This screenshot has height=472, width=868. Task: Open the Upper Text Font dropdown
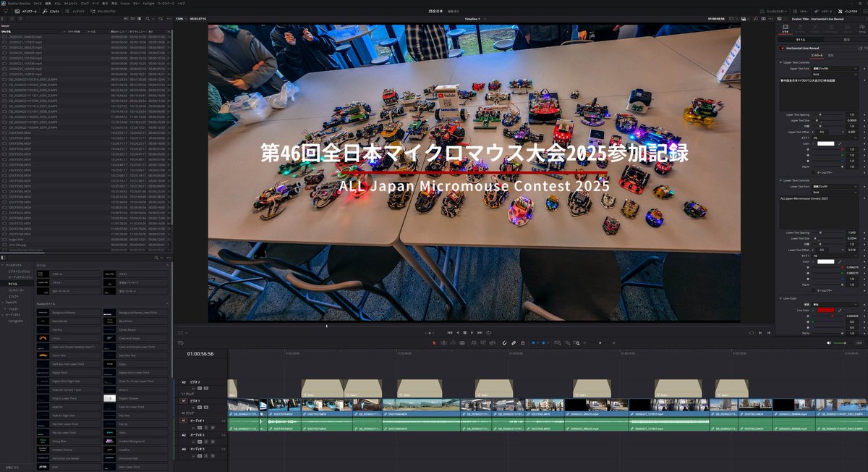tap(835, 68)
